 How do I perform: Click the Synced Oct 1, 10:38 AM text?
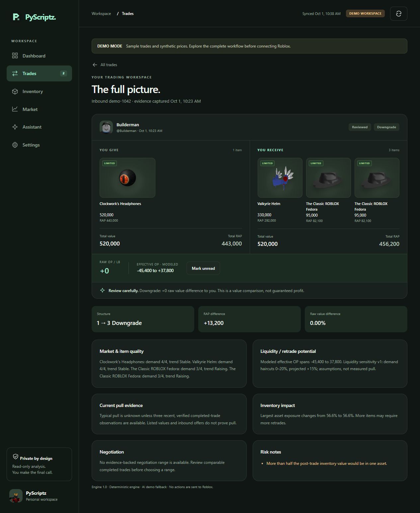coord(321,14)
